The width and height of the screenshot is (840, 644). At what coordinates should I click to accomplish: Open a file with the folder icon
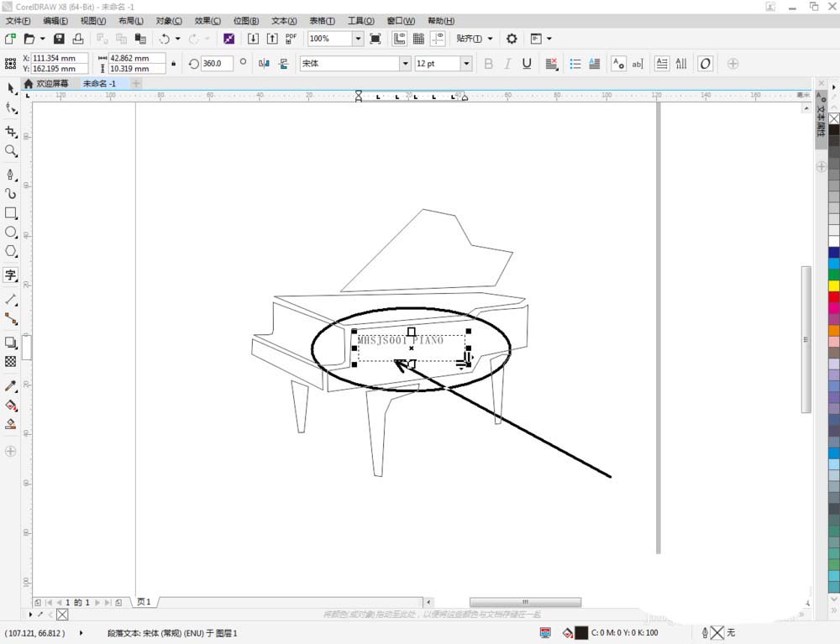point(29,39)
